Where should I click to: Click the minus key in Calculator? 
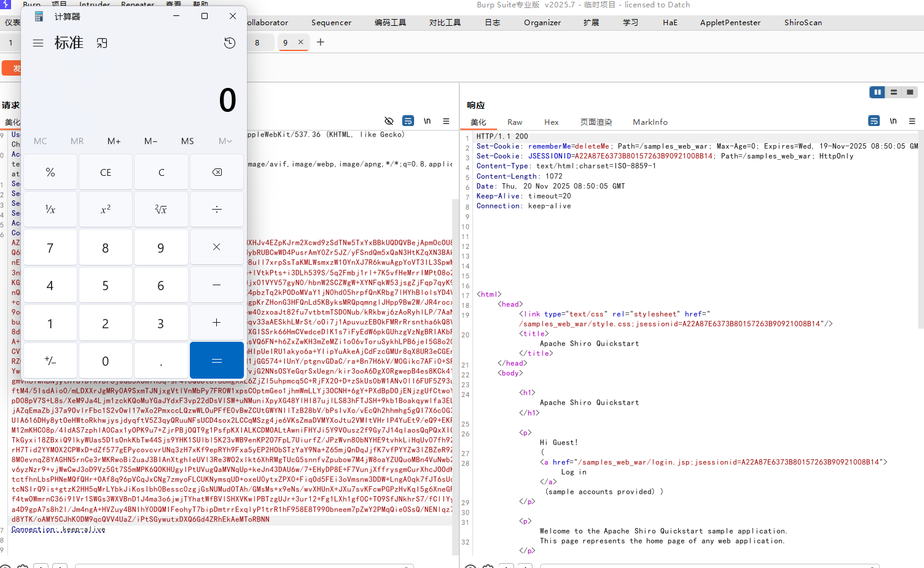(217, 285)
